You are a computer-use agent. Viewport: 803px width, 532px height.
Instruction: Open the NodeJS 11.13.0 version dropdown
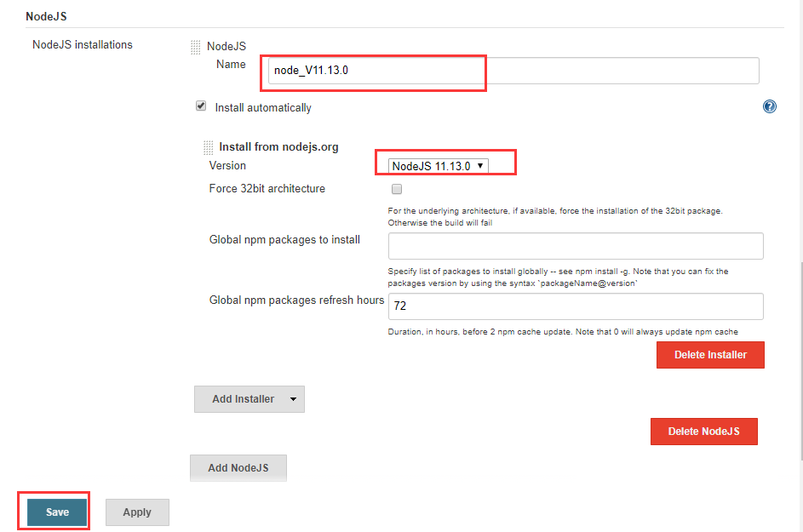(439, 166)
